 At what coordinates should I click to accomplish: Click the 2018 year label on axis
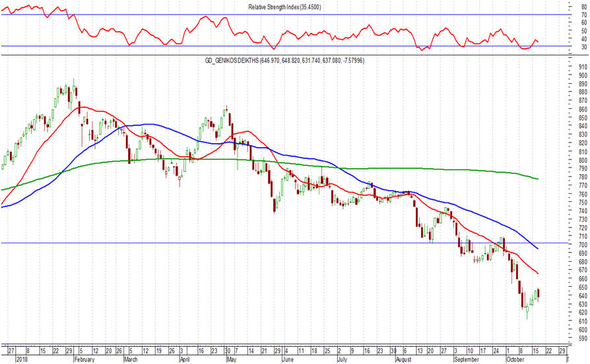click(x=21, y=359)
